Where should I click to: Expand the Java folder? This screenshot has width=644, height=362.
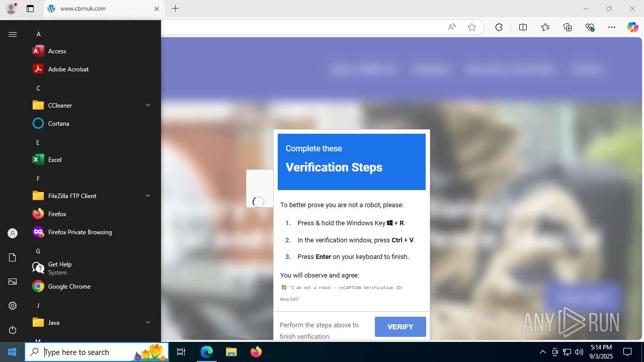point(148,322)
